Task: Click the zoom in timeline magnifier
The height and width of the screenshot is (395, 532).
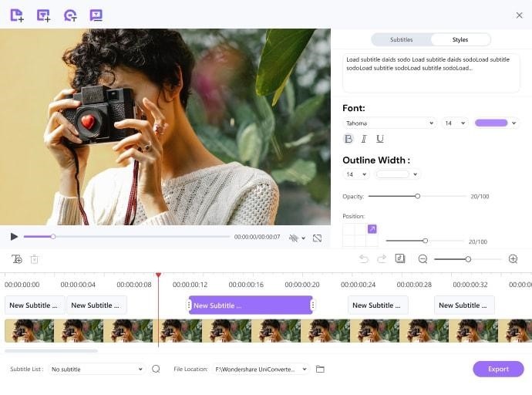Action: coord(513,259)
